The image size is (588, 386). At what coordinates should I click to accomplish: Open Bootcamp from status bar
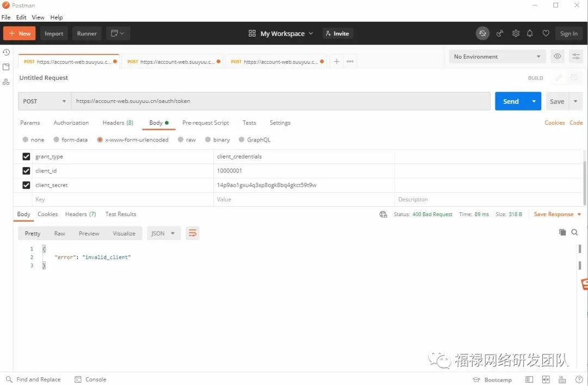pyautogui.click(x=492, y=379)
